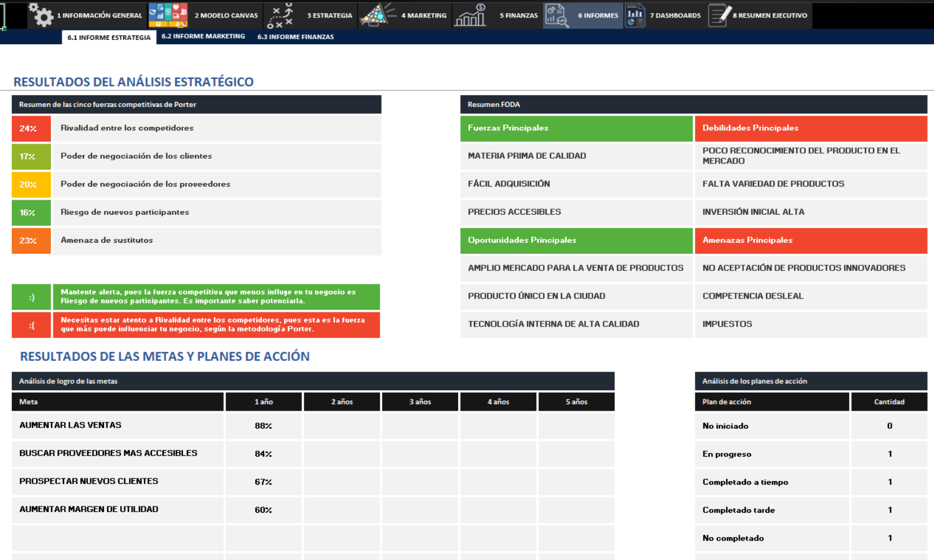Viewport: 934px width, 560px height.
Task: Click the '5 años' column header
Action: coord(577,402)
